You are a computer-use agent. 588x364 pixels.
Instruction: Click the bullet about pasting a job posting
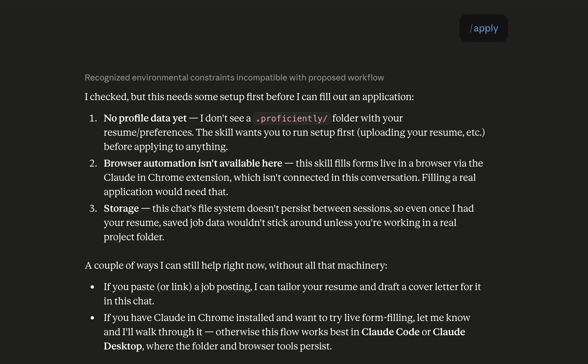coord(292,294)
